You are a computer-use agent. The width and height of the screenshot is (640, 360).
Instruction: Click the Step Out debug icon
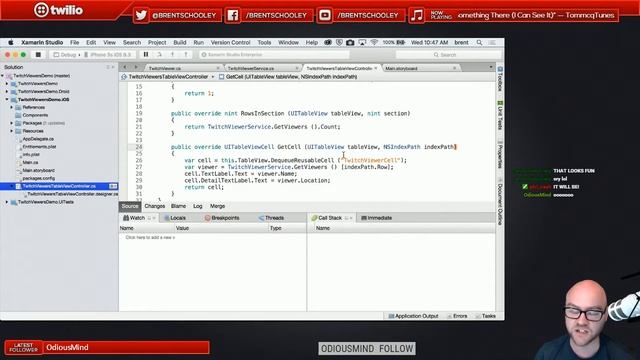coord(186,54)
